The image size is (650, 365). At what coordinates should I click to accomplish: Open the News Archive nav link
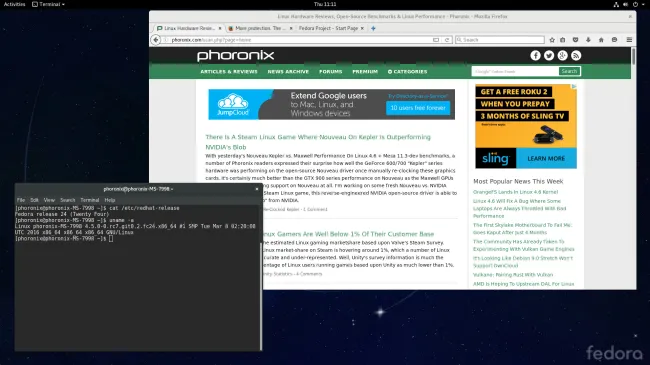pos(288,72)
